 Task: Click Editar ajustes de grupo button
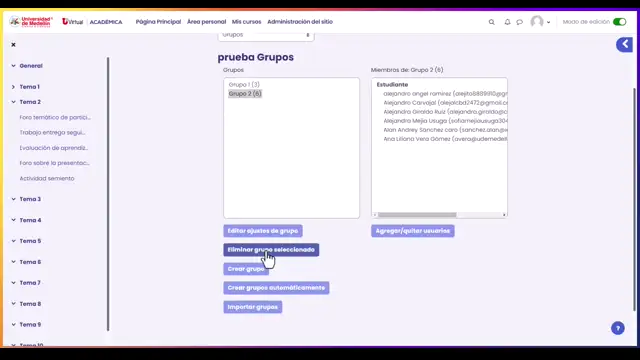(263, 231)
